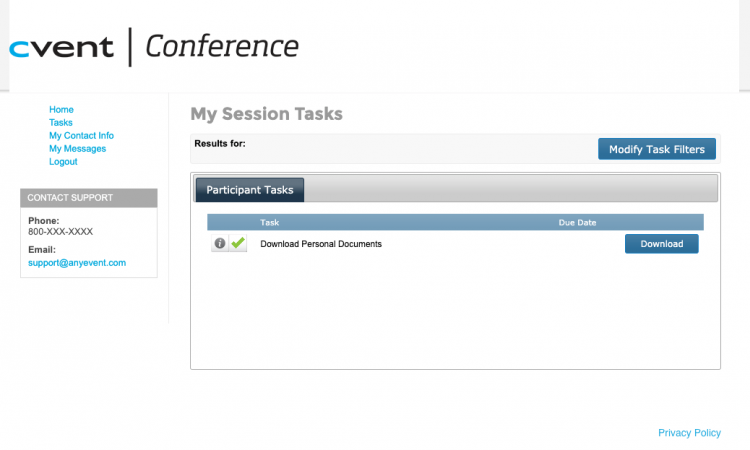Viewport: 750px width, 450px height.
Task: Sort by the Task column header
Action: pyautogui.click(x=270, y=222)
